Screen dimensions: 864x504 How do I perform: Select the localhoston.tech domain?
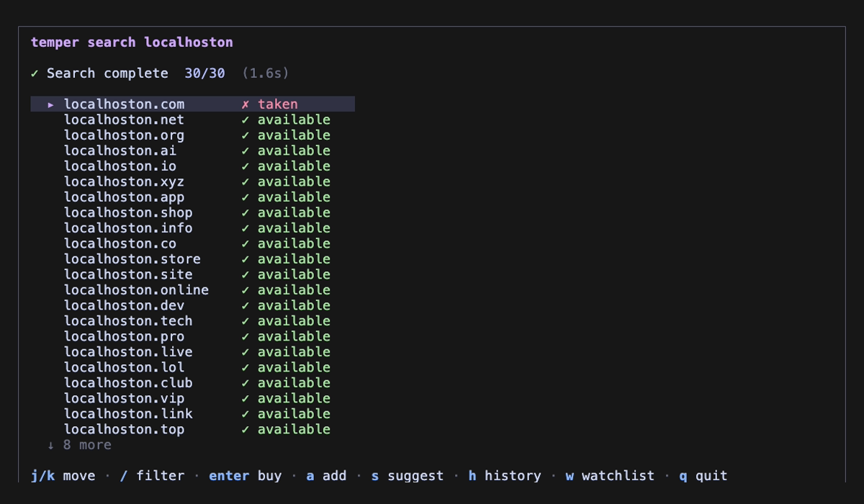[x=128, y=321]
